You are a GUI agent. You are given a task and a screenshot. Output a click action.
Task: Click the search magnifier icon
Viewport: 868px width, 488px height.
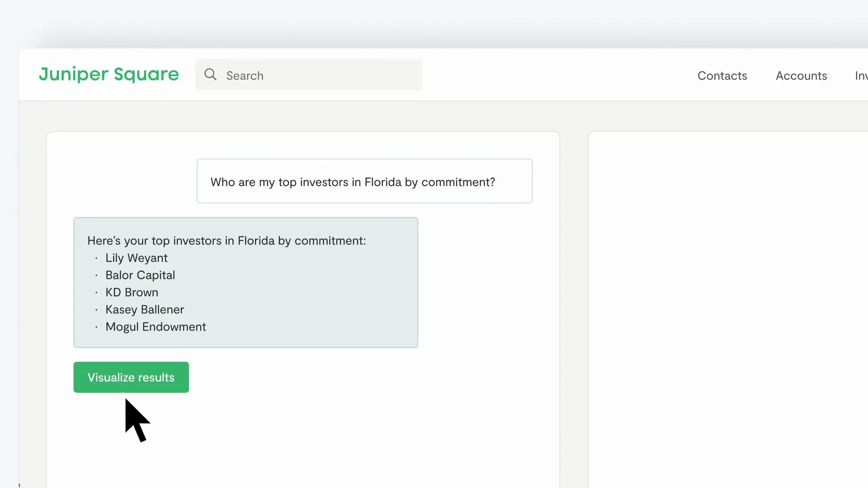pos(210,75)
